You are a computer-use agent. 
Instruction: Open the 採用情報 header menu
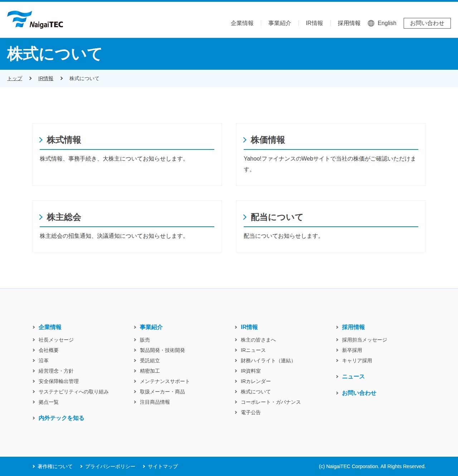coord(349,23)
